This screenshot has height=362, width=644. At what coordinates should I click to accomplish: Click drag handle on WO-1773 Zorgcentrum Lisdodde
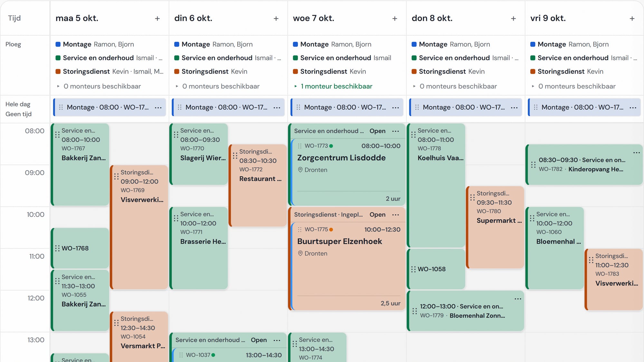click(x=300, y=146)
